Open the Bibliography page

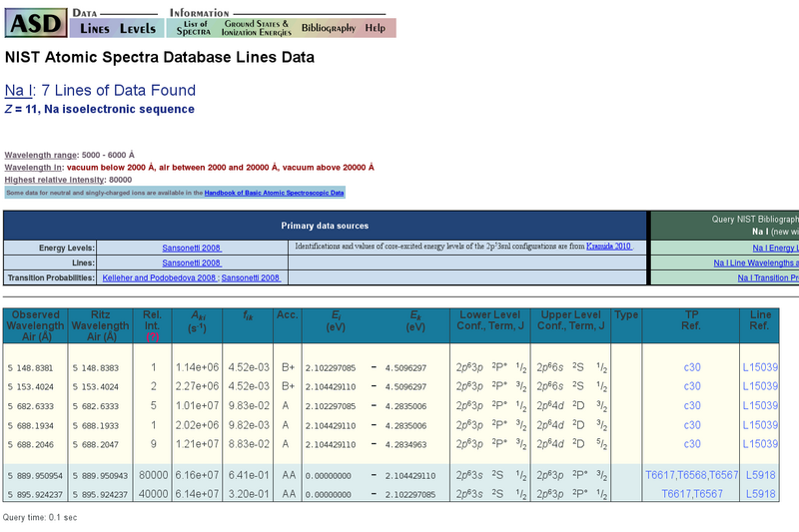pyautogui.click(x=329, y=28)
